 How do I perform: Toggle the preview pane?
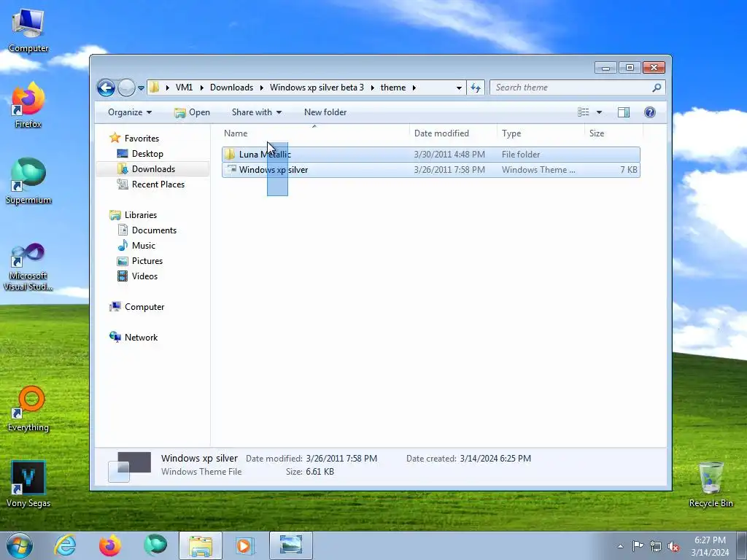pyautogui.click(x=624, y=112)
